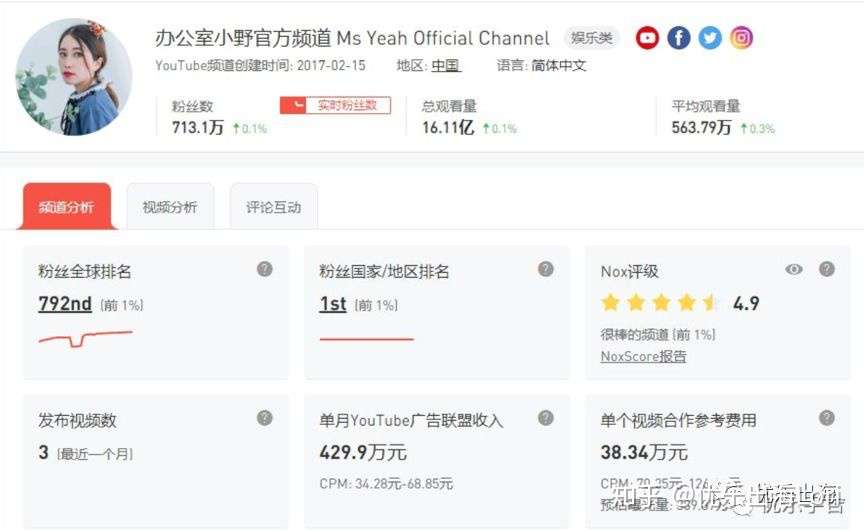
Task: Click the monthly income 429.9万元
Action: tap(363, 452)
